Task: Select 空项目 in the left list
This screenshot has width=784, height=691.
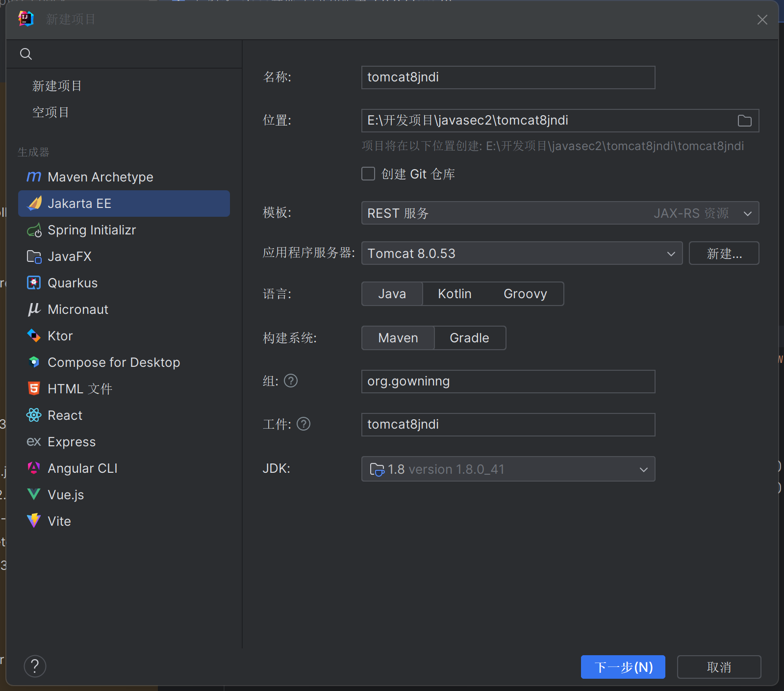Action: pos(51,112)
